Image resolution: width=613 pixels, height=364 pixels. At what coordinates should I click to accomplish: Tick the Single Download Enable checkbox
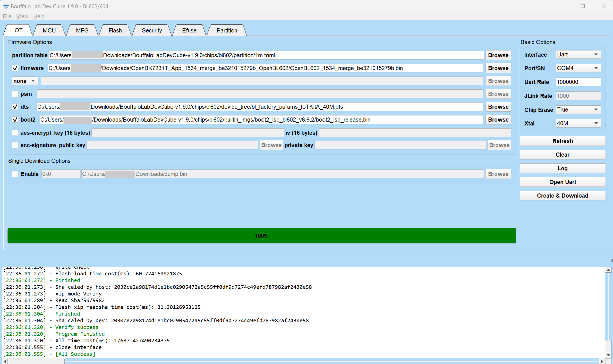point(15,174)
